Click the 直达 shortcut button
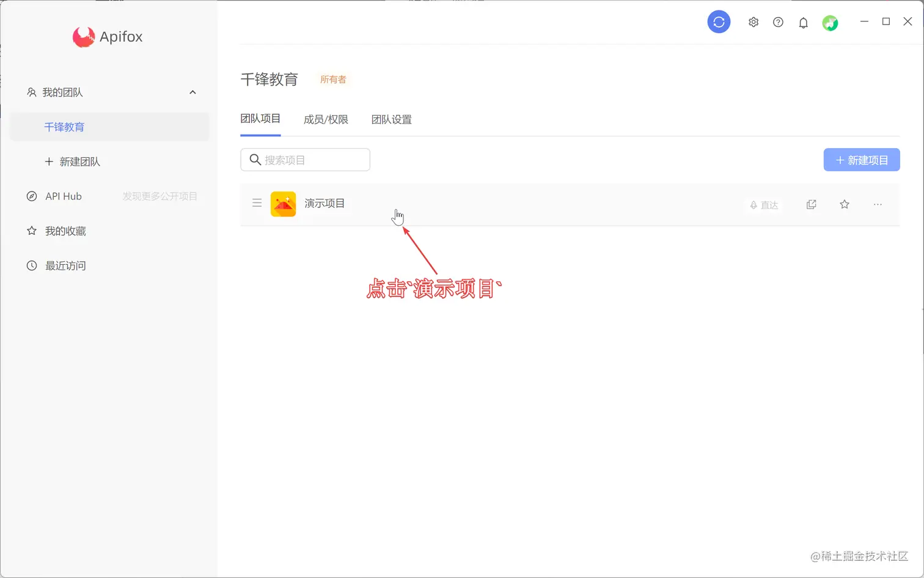Image resolution: width=924 pixels, height=578 pixels. click(x=764, y=205)
